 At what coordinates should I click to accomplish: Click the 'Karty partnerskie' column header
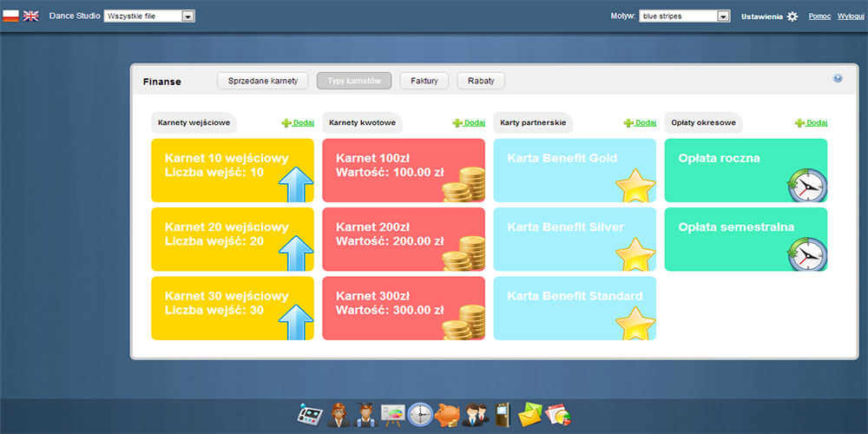click(533, 123)
